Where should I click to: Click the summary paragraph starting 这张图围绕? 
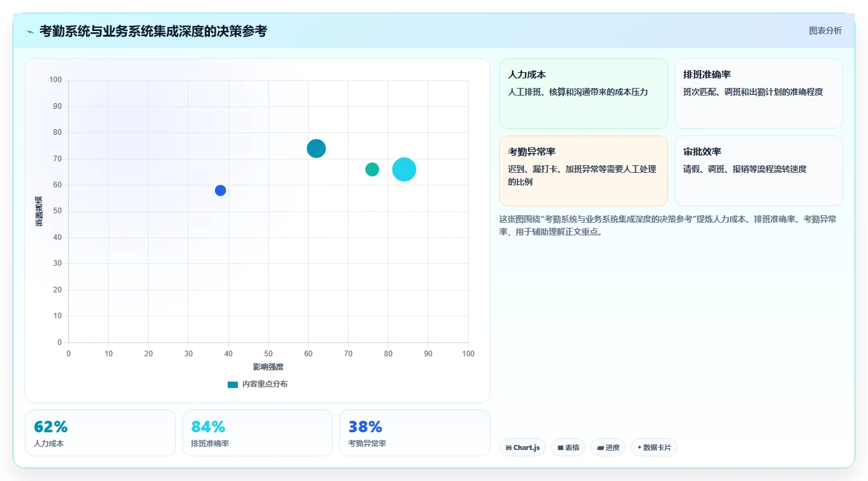[667, 225]
